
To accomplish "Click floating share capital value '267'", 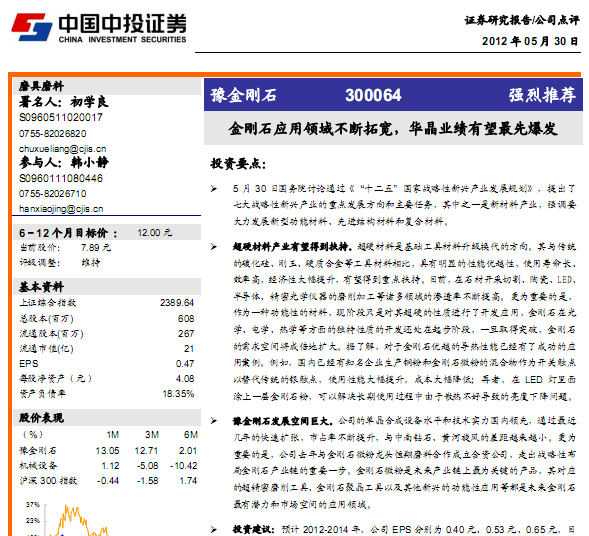I will [x=186, y=334].
